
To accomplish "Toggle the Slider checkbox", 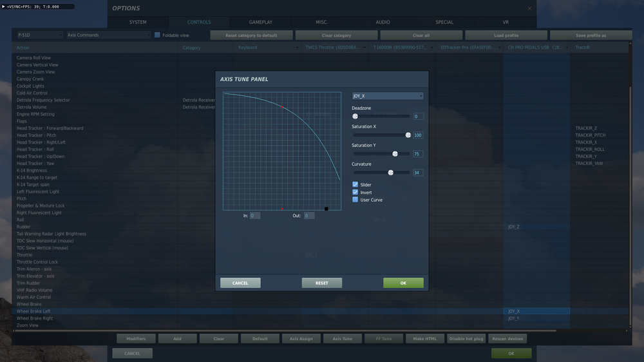I will pyautogui.click(x=355, y=184).
